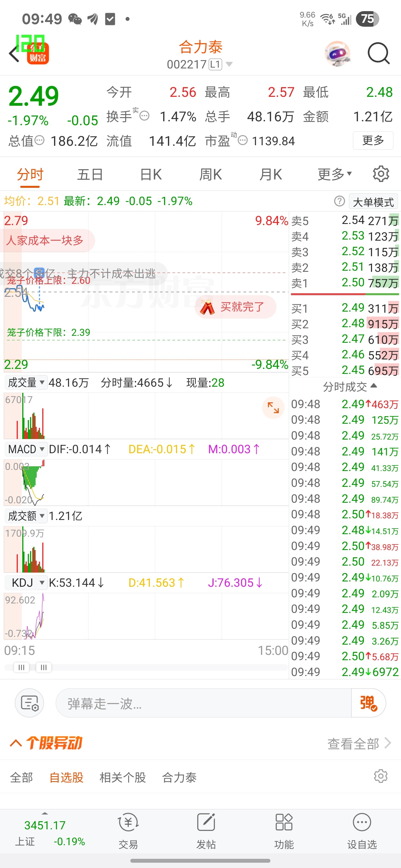This screenshot has width=401, height=868.
Task: Open WeChat notification in status bar
Action: (75, 19)
